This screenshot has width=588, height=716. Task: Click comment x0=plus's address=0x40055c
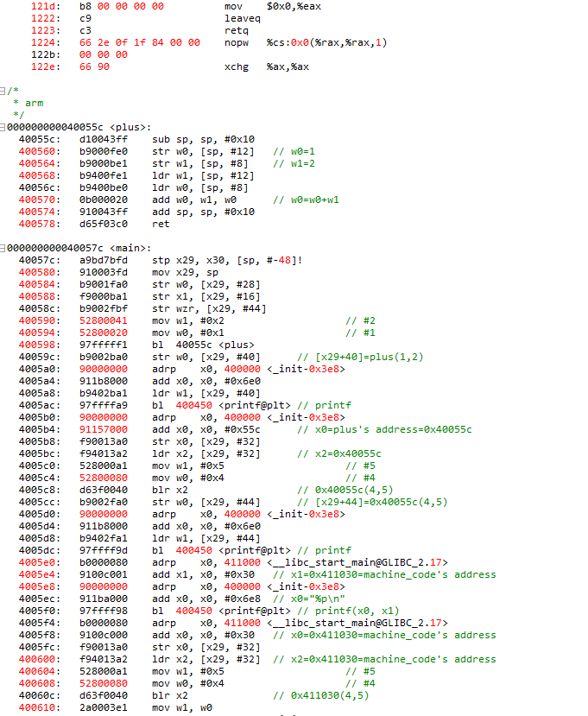click(384, 430)
